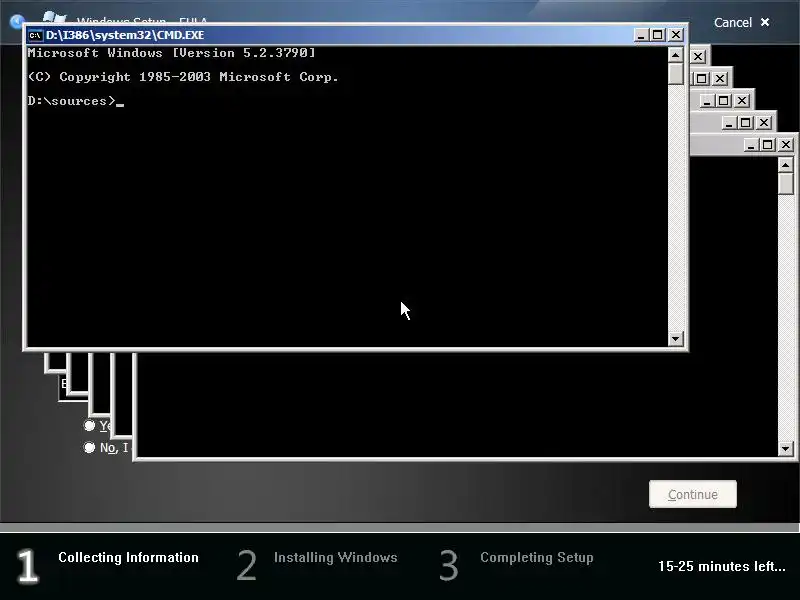Maximize the middle cascaded background CMD window
This screenshot has height=600, width=800.
[x=723, y=101]
